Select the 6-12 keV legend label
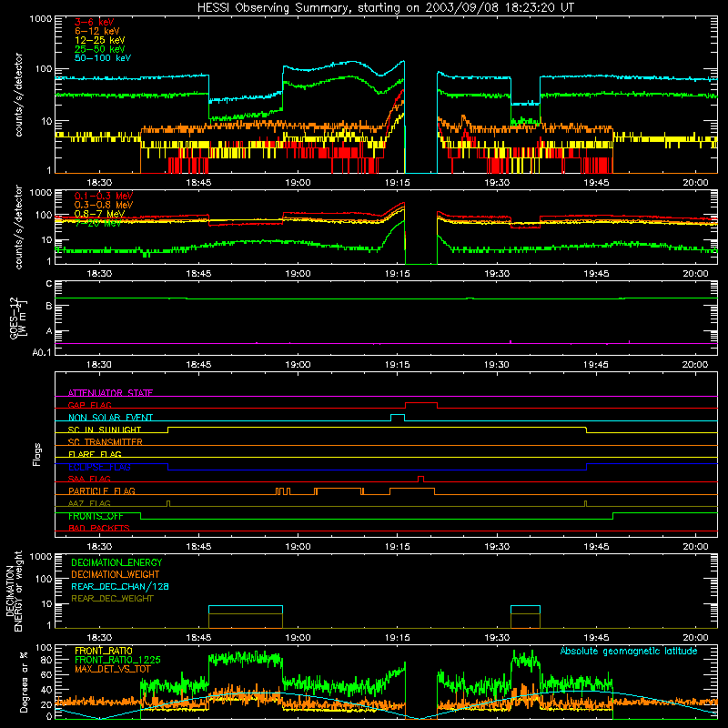The height and width of the screenshot is (728, 728). coord(97,31)
